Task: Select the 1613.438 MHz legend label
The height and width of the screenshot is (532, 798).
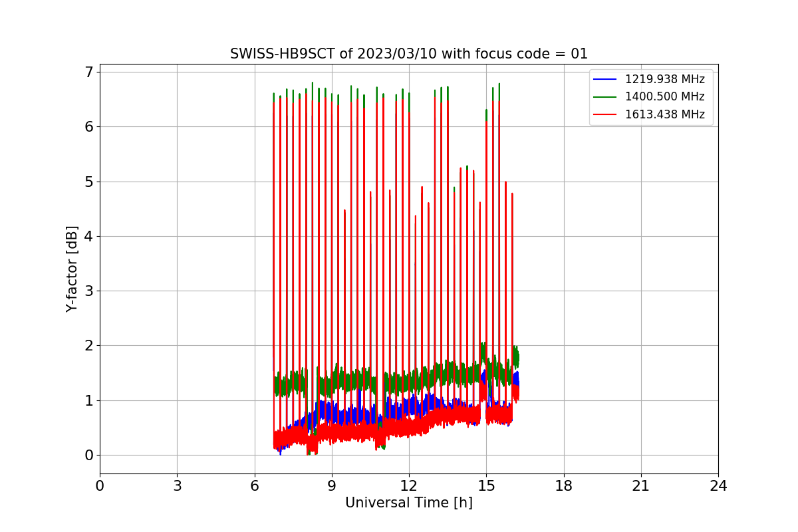Action: click(x=664, y=114)
